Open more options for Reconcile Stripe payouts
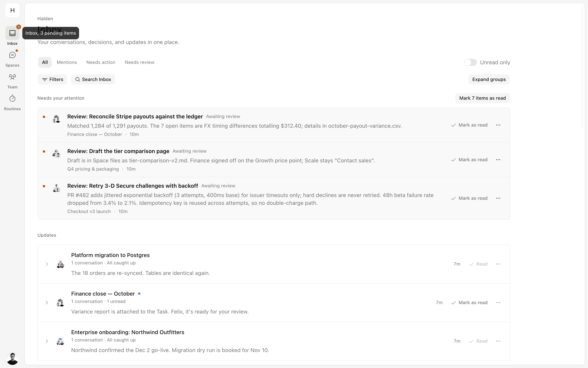The height and width of the screenshot is (368, 588). click(498, 125)
